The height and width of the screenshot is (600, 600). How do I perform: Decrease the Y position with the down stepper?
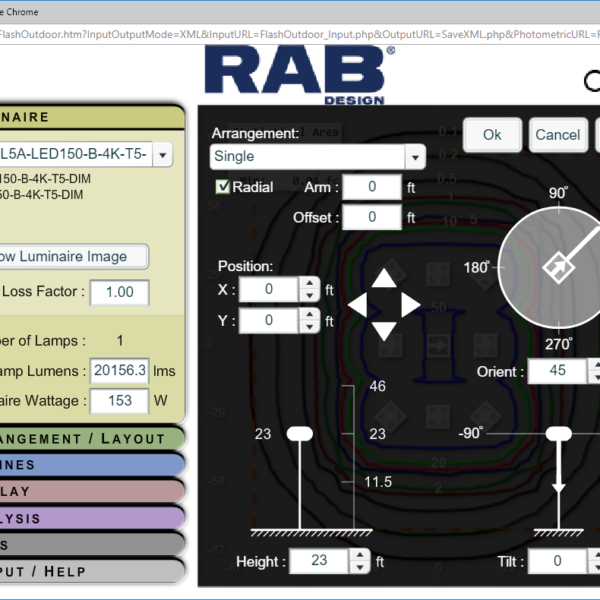(309, 327)
